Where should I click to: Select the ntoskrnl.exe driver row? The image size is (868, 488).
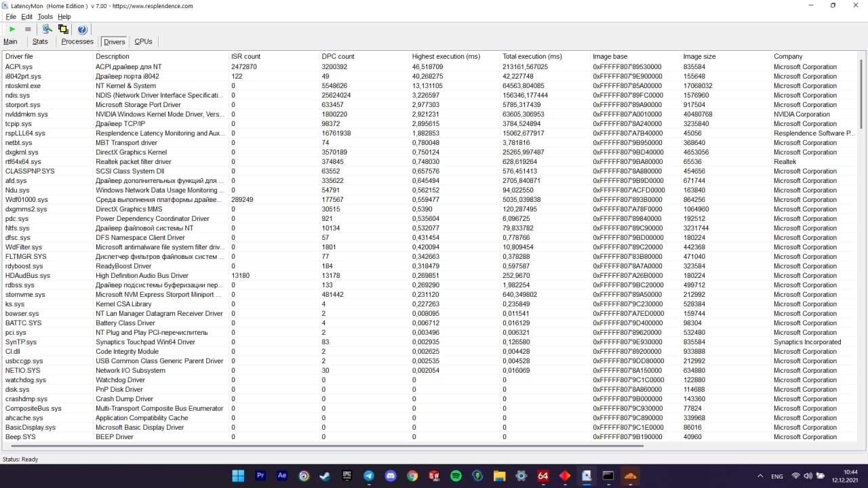(x=431, y=86)
